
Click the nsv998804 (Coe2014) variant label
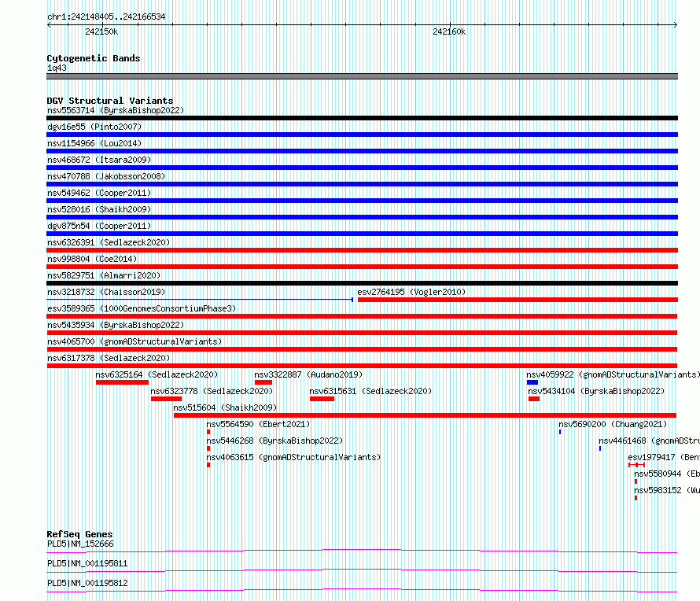pyautogui.click(x=92, y=259)
